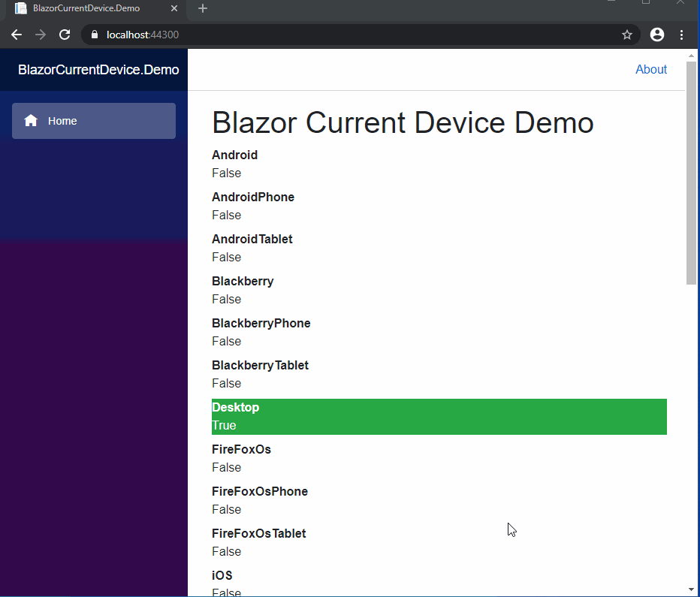This screenshot has width=700, height=597.
Task: Click the lock icon in address bar
Action: point(94,35)
